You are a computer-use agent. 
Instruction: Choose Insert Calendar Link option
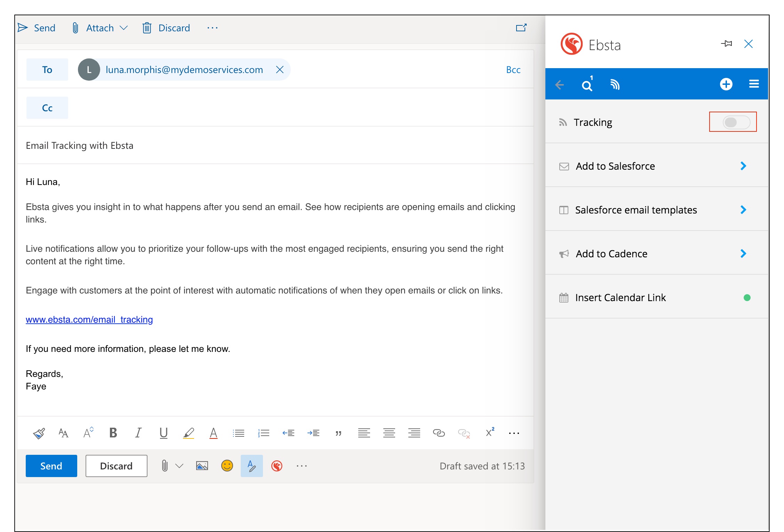pyautogui.click(x=620, y=298)
